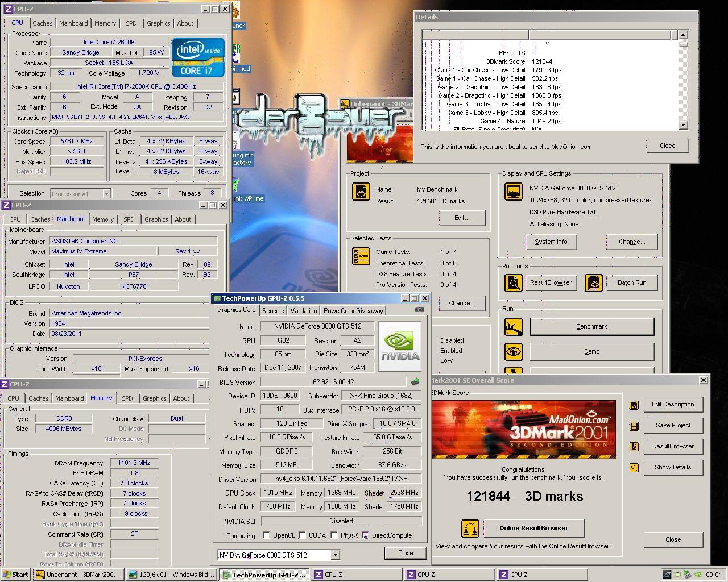Click the Batch Run button
728x582 pixels.
pyautogui.click(x=632, y=282)
